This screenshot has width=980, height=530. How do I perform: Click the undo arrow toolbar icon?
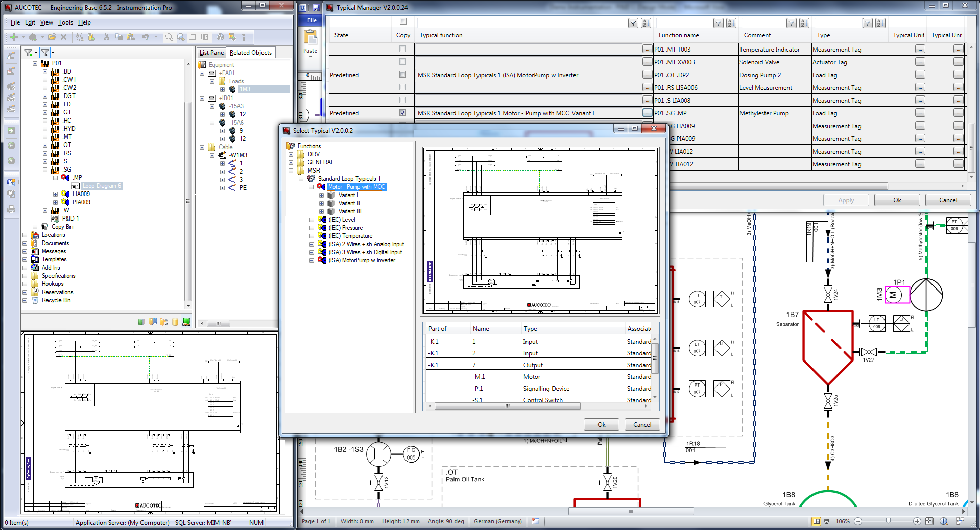click(146, 37)
